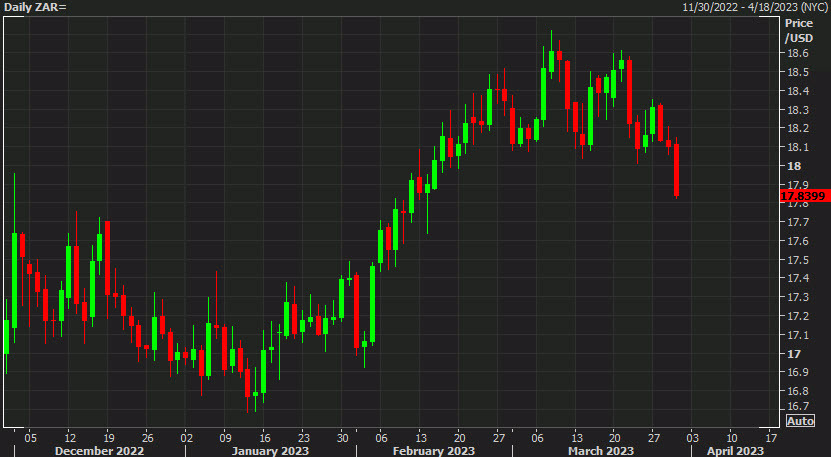The width and height of the screenshot is (831, 457).
Task: Click the 17 date tick in April
Action: [x=771, y=438]
